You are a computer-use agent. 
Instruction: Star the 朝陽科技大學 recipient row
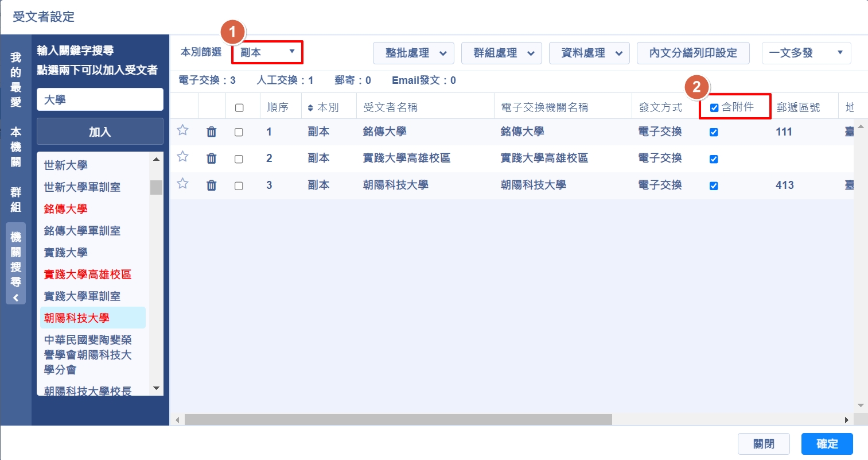(x=182, y=184)
